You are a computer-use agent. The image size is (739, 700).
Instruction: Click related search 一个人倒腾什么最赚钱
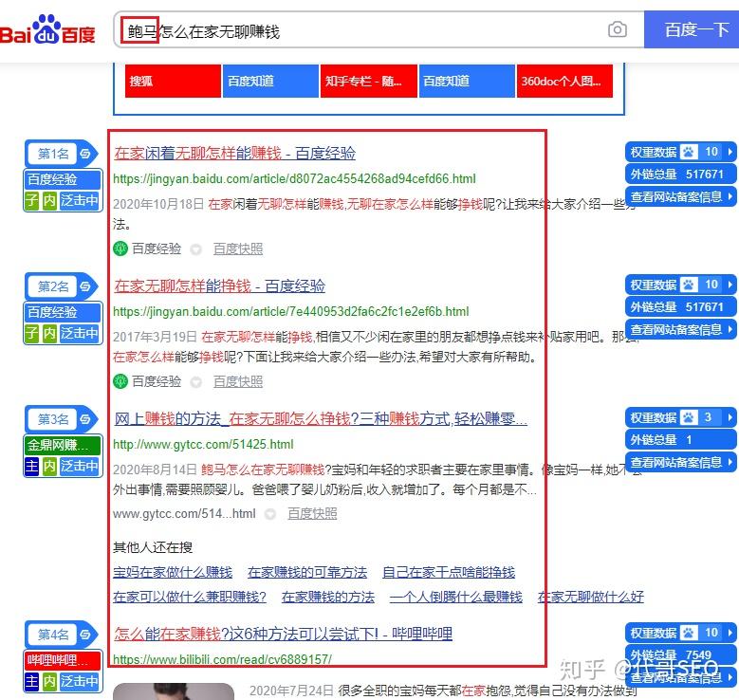coord(456,597)
